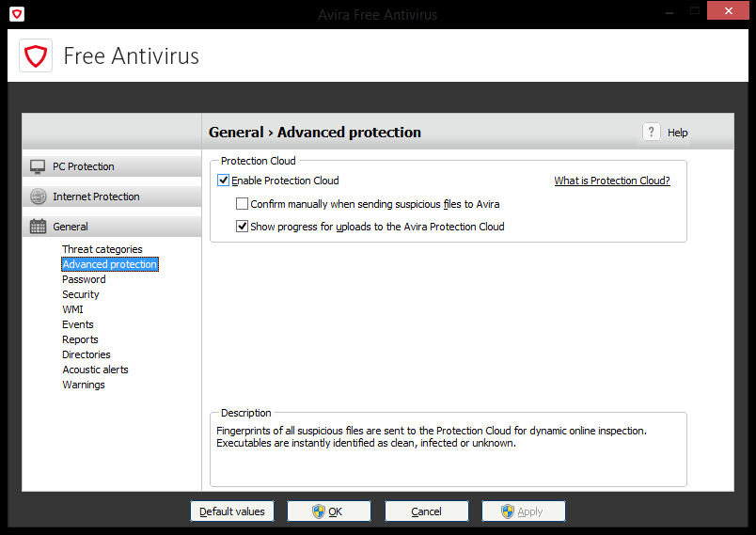Click the General calendar icon

click(39, 227)
